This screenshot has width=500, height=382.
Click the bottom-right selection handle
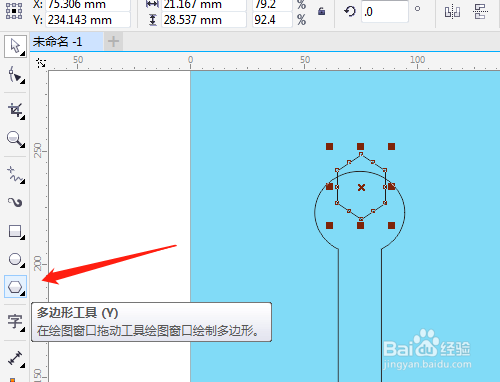[x=392, y=226]
